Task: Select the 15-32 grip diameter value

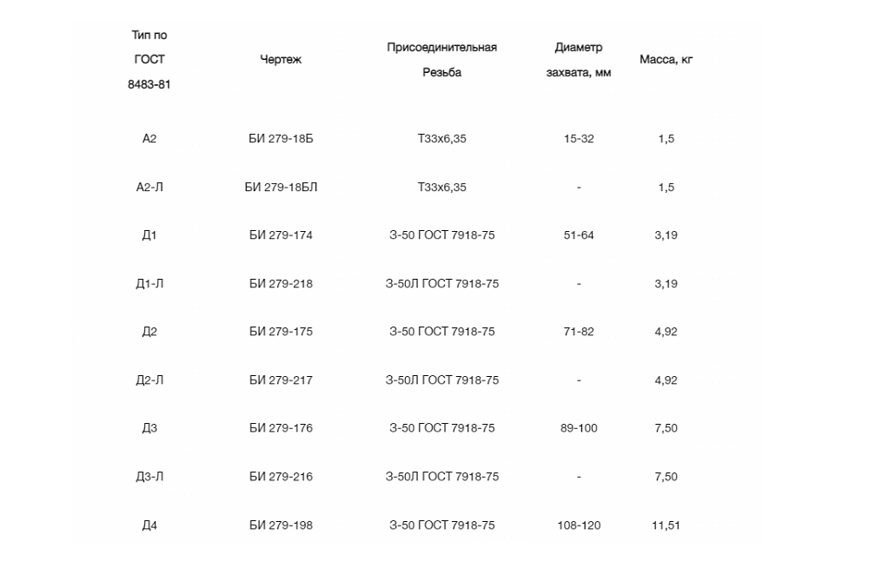Action: [579, 139]
